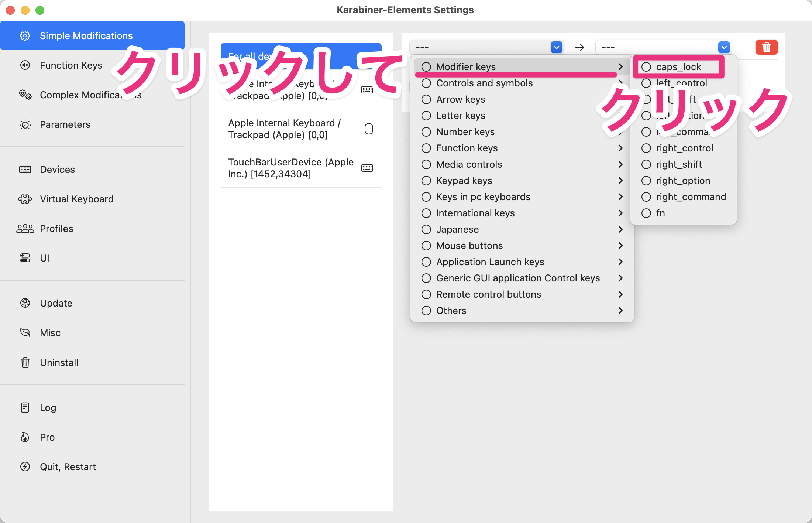This screenshot has height=523, width=812.
Task: Select the right_shift radio button
Action: click(646, 164)
